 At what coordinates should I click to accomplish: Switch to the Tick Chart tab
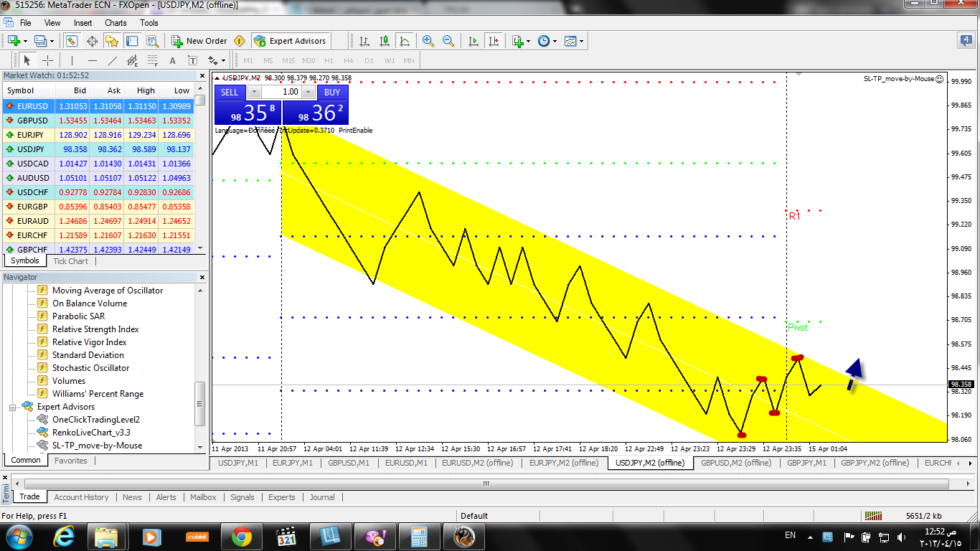(x=71, y=261)
